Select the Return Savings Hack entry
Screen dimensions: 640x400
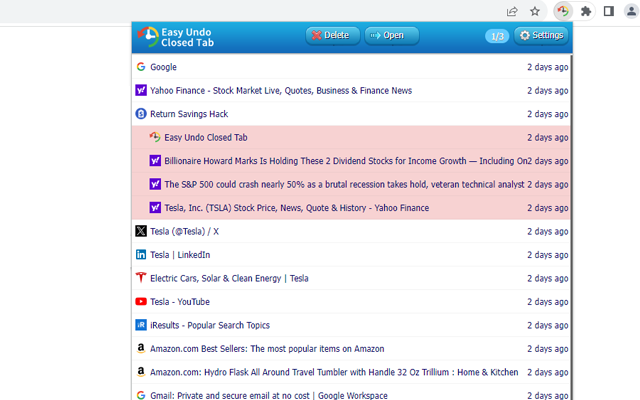point(351,113)
